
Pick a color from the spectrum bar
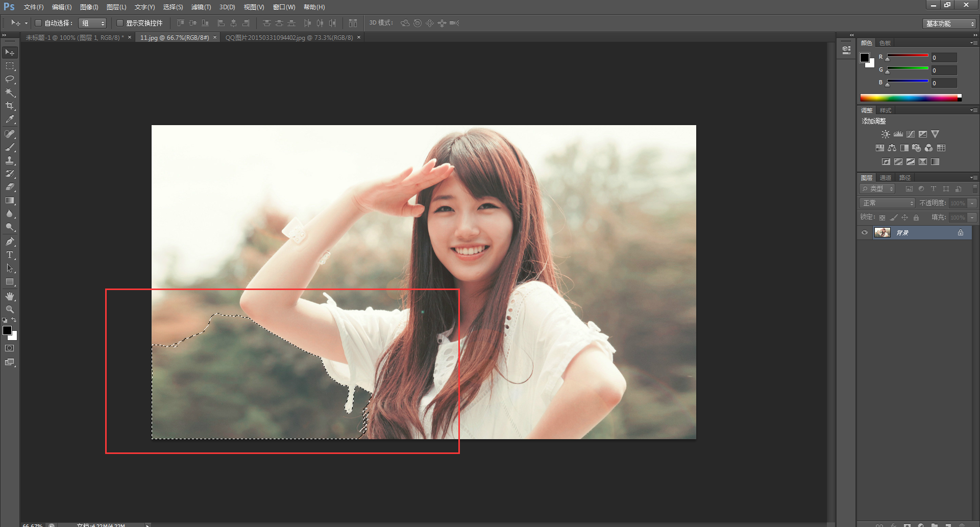911,98
